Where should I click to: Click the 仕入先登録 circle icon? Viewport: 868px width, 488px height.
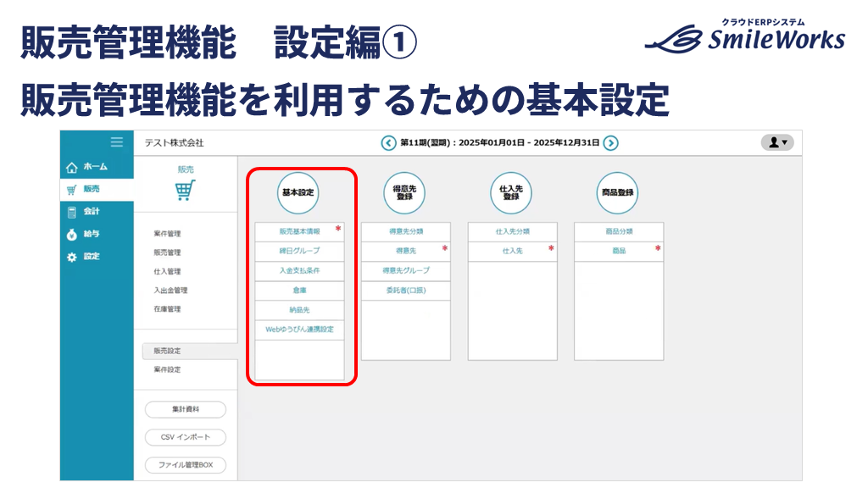tap(511, 192)
